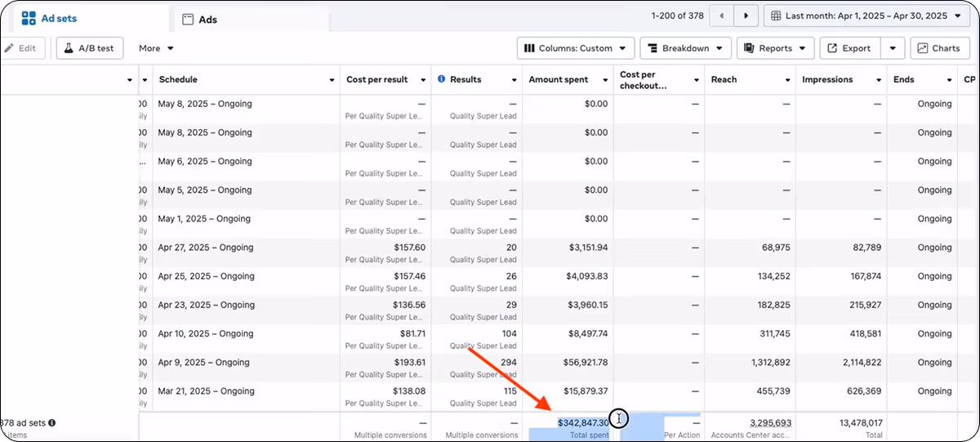Click the flask icon on A/B test
The height and width of the screenshot is (442, 980).
tap(69, 48)
